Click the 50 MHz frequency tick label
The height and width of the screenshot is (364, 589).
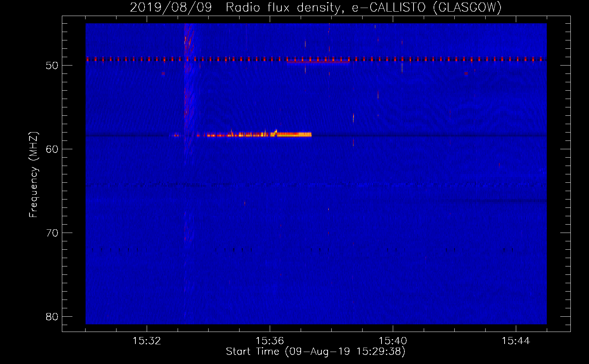[52, 66]
